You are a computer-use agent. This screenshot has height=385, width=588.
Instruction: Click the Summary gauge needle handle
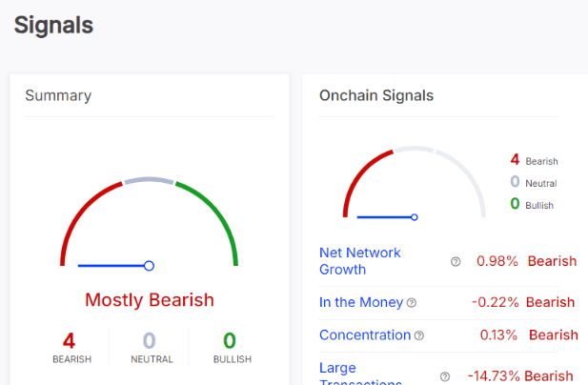click(x=149, y=266)
